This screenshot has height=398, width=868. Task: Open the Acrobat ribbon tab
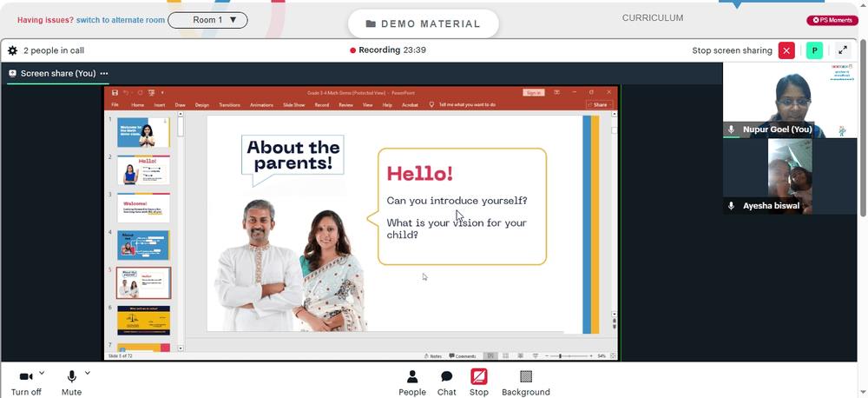411,105
